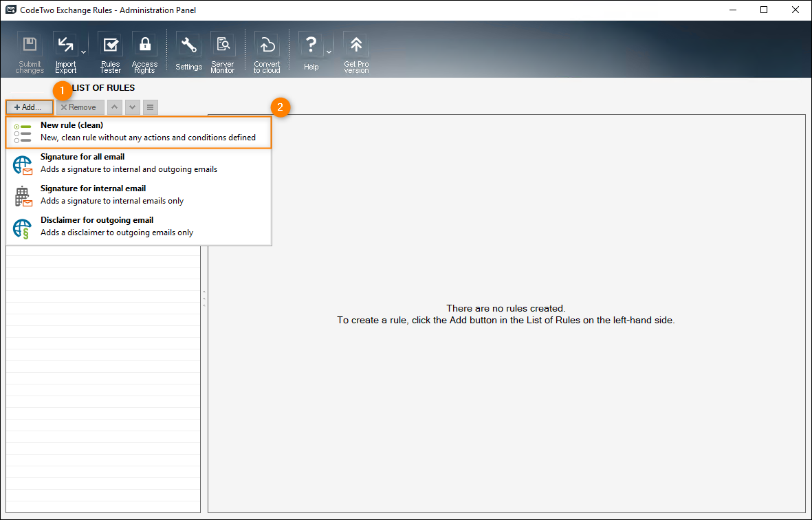Screen dimensions: 812x520
Task: Open the list options hamburger button
Action: click(150, 107)
